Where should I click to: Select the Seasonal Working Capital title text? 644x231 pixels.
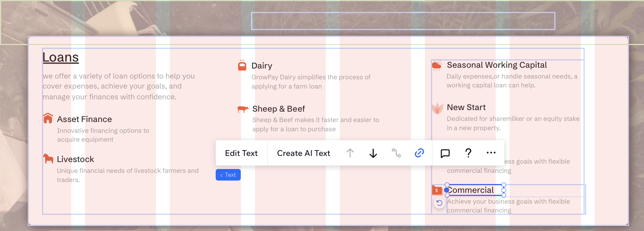coord(496,65)
